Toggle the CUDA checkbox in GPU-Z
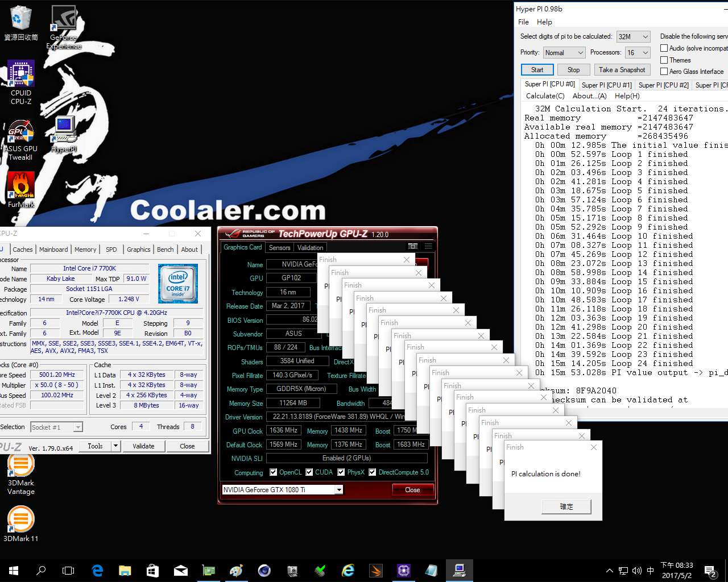 [309, 472]
